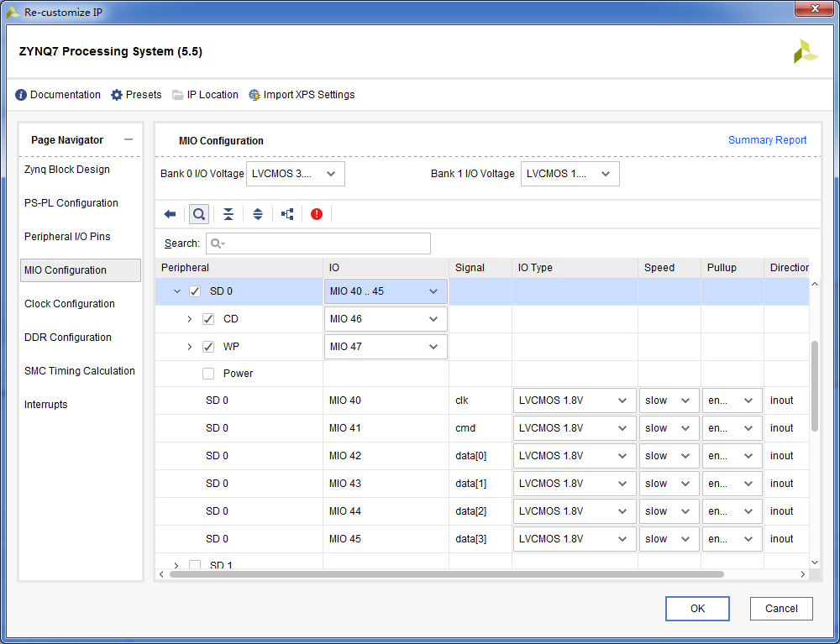This screenshot has width=840, height=644.
Task: Click the Xilinx logo icon
Action: tap(806, 51)
